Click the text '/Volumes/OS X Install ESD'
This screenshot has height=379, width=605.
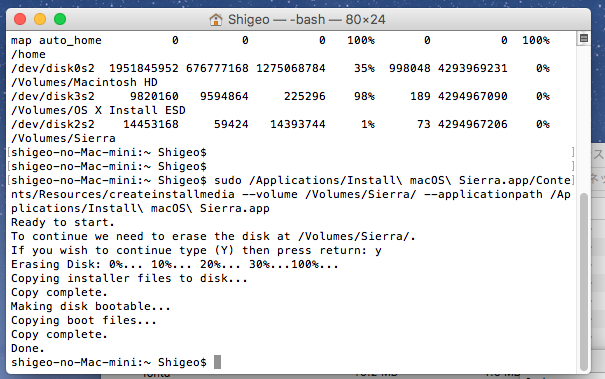coord(98,110)
